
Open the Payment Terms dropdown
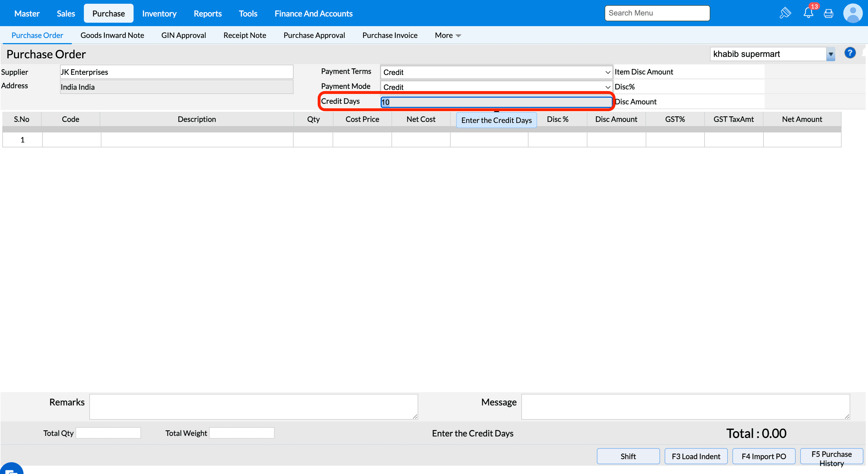[x=496, y=72]
